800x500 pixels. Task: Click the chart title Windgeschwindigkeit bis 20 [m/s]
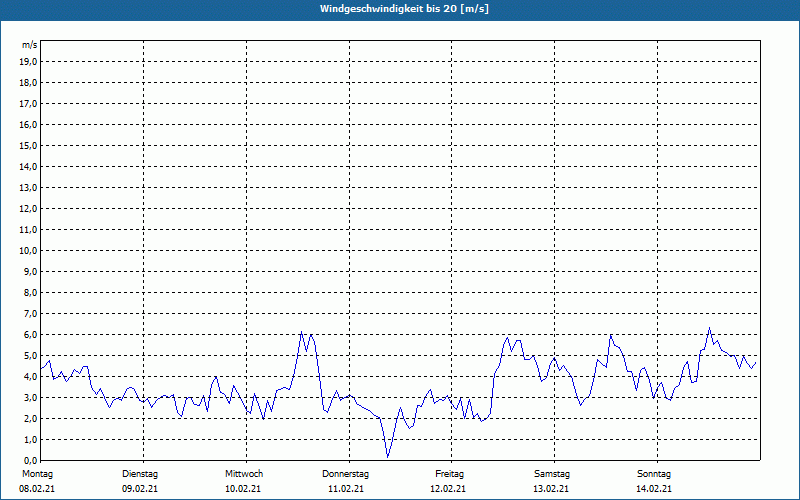pyautogui.click(x=404, y=9)
